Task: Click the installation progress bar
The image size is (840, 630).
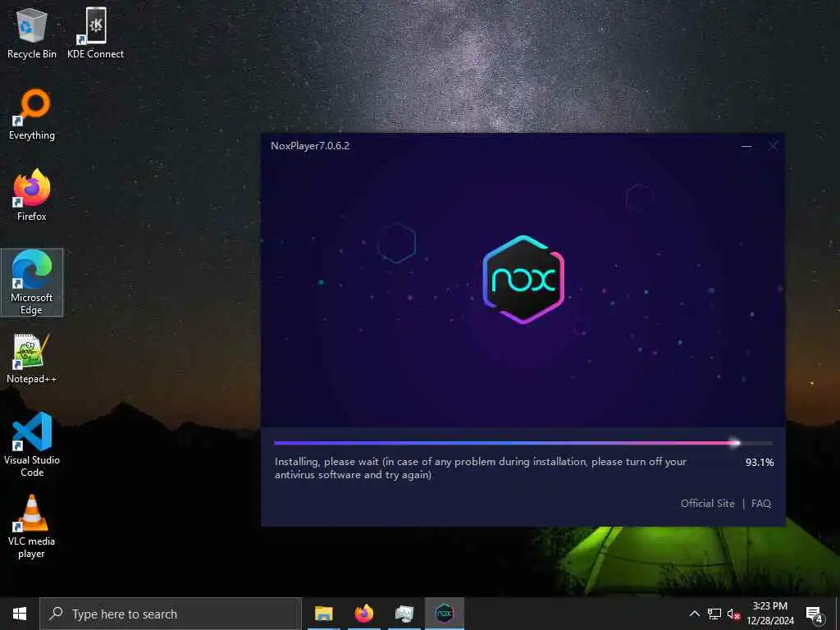Action: point(523,443)
